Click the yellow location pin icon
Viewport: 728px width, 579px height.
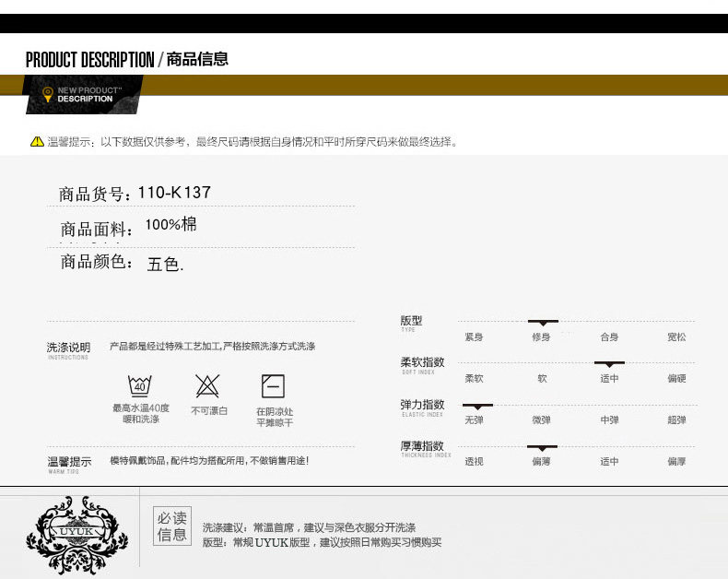pyautogui.click(x=47, y=94)
